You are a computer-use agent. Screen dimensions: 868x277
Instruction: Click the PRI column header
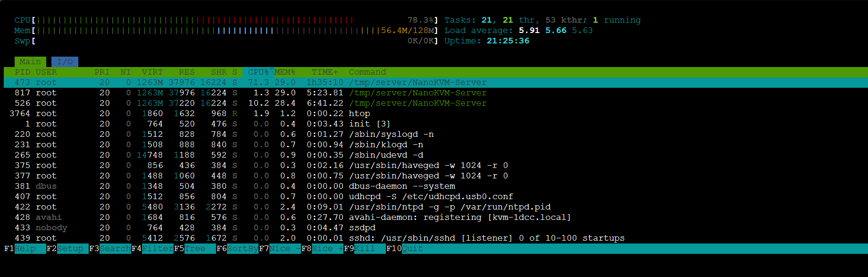point(102,72)
